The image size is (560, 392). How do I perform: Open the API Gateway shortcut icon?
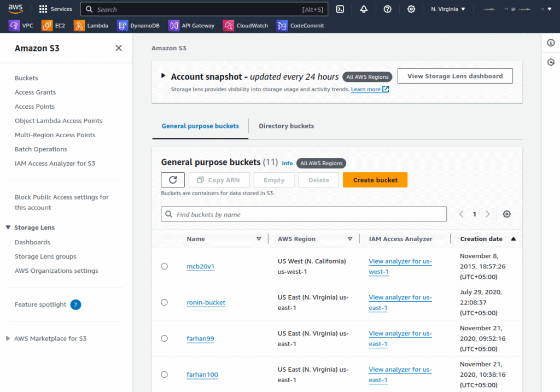pos(173,26)
